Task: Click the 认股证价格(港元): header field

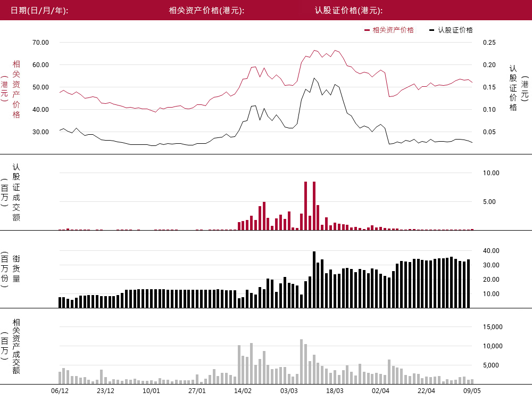Action: [x=349, y=11]
